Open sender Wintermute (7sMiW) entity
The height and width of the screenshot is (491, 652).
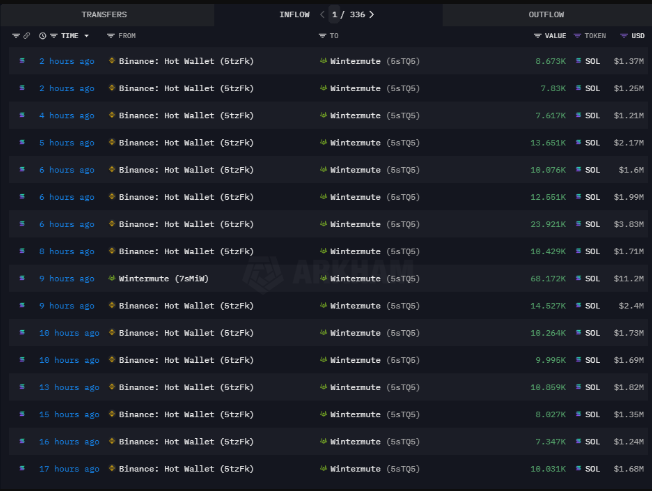tap(163, 279)
